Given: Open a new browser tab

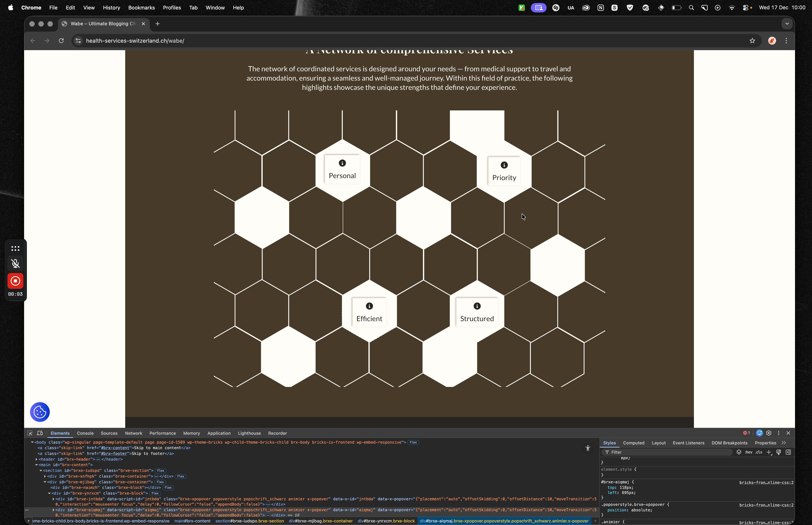Looking at the screenshot, I should (157, 24).
